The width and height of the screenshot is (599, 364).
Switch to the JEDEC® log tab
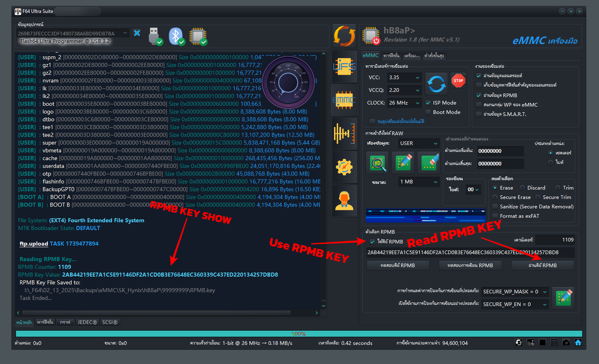coord(87,322)
